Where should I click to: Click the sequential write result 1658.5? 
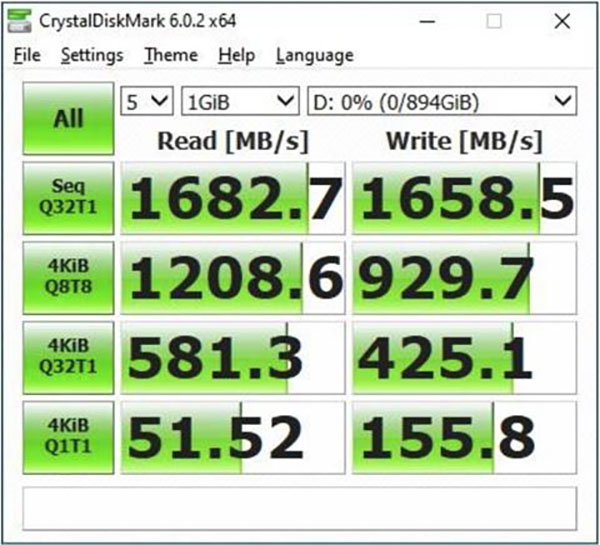(x=465, y=198)
